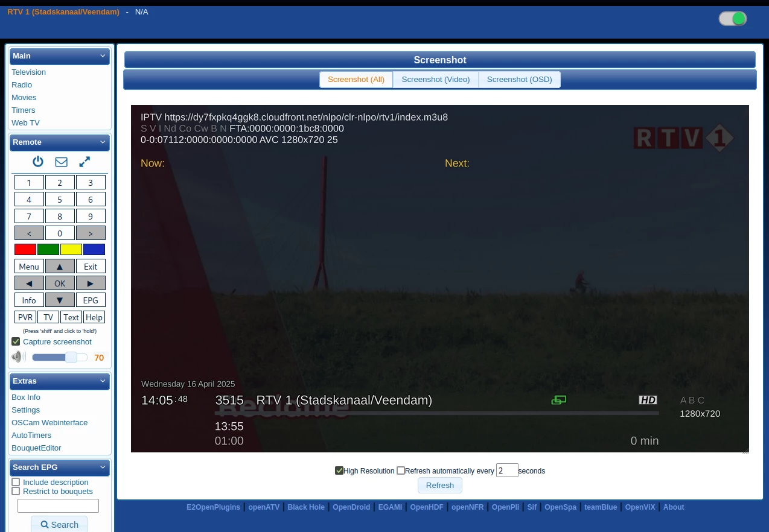Image resolution: width=769 pixels, height=532 pixels.
Task: Click remote Help button
Action: 94,317
